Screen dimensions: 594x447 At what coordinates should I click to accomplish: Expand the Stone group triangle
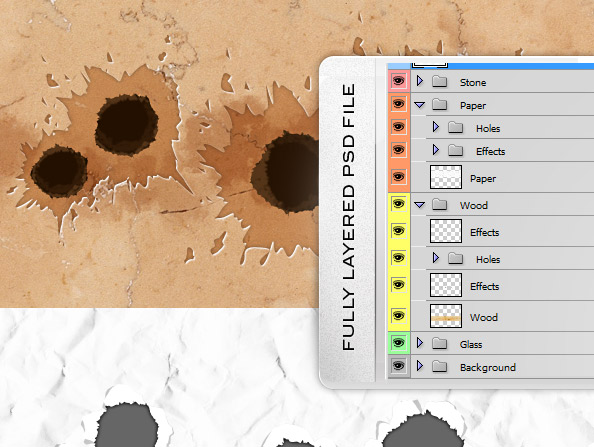[419, 81]
